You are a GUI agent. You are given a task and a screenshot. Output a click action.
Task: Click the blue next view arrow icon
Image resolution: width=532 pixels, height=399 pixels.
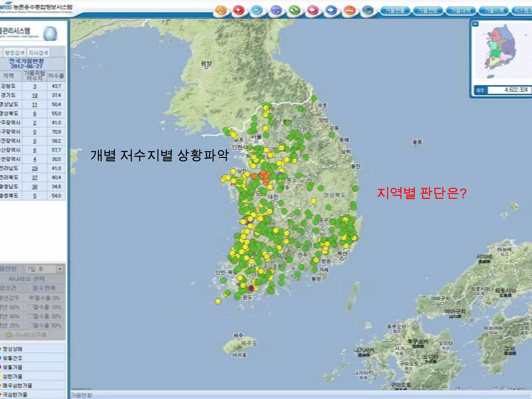331,10
